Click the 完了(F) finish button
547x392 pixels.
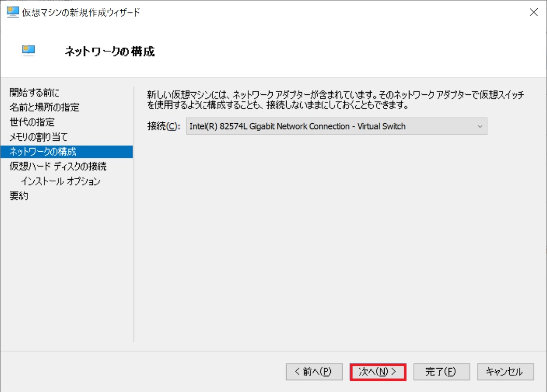[442, 372]
